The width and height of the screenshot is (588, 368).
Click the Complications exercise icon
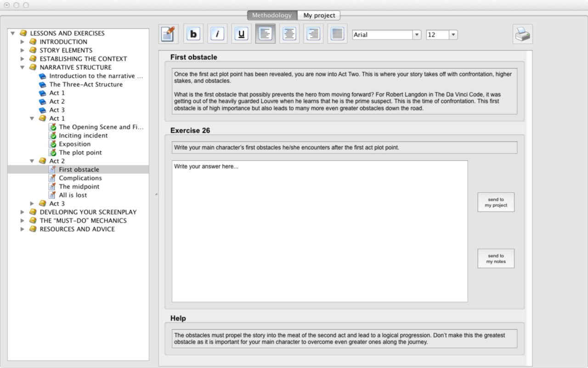[x=52, y=178]
